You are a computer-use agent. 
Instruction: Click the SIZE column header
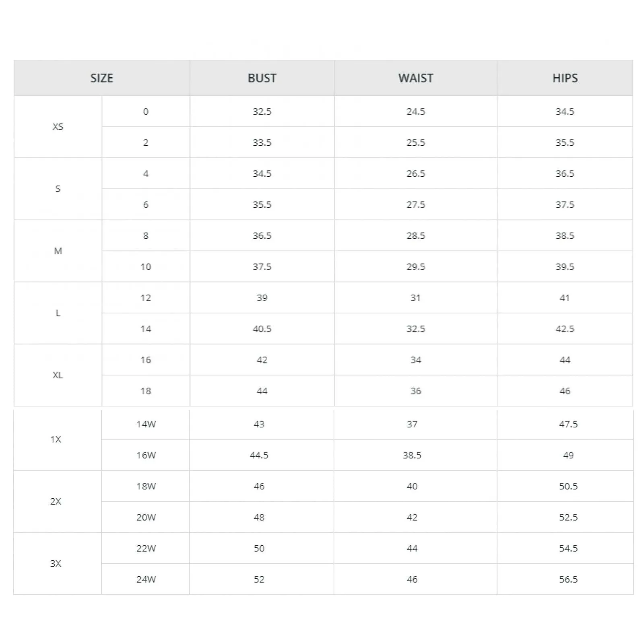pos(102,78)
